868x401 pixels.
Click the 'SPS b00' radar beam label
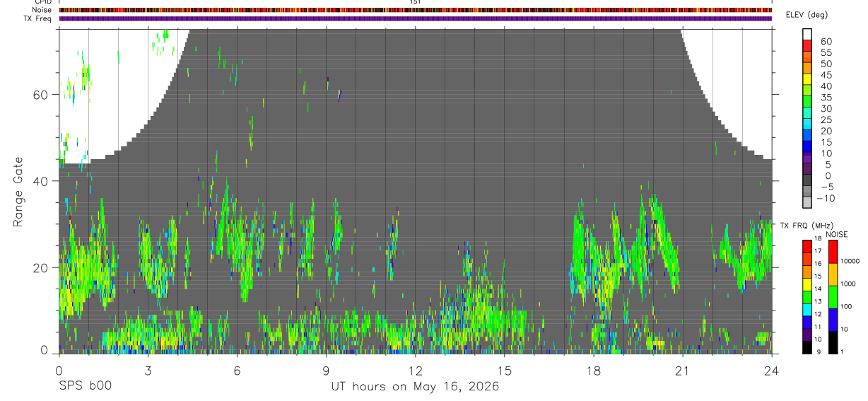point(85,387)
